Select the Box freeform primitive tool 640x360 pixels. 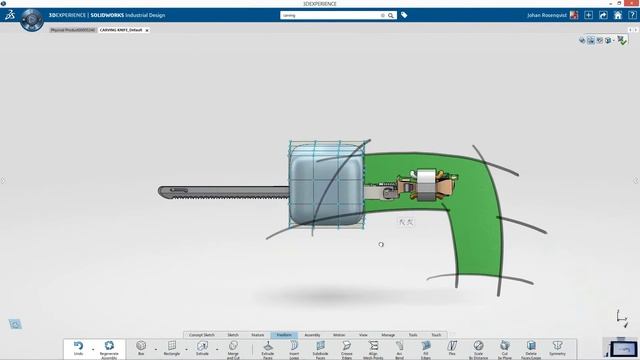click(141, 348)
